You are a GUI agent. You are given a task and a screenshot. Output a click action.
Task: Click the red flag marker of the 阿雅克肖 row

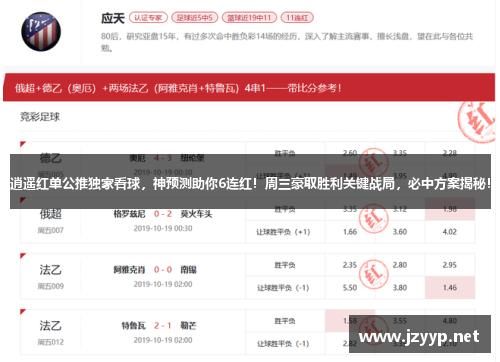[23, 256]
